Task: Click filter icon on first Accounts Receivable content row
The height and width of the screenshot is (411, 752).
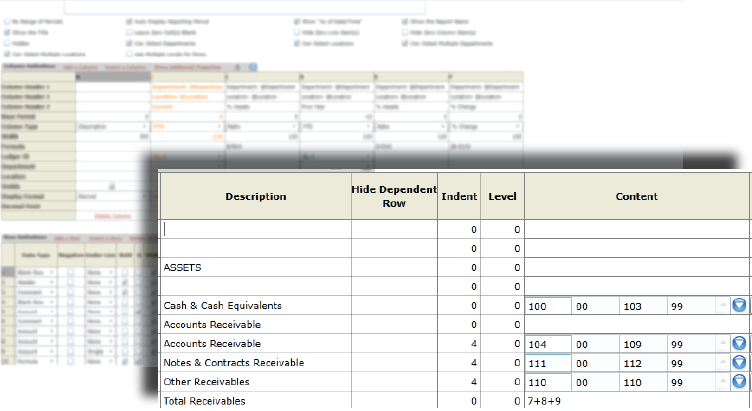Action: [739, 343]
